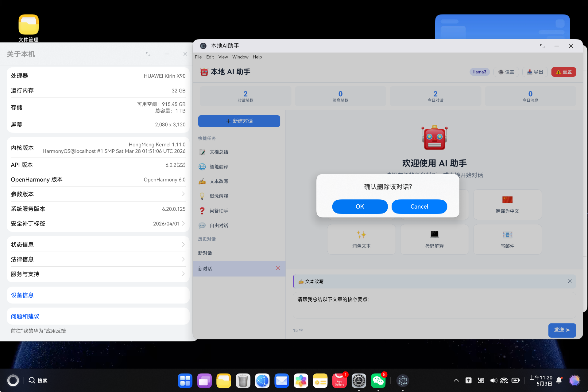Expand 服务与支持 row in 关于本机

[x=98, y=274]
